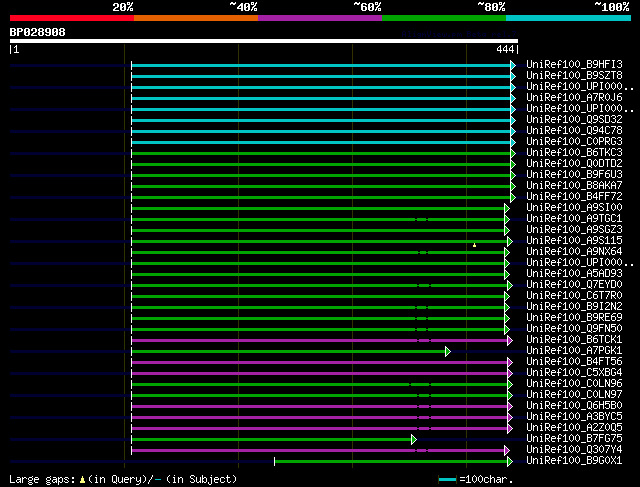The height and width of the screenshot is (487, 640).
Task: Click the cyan =100char. scale bar
Action: point(447,480)
